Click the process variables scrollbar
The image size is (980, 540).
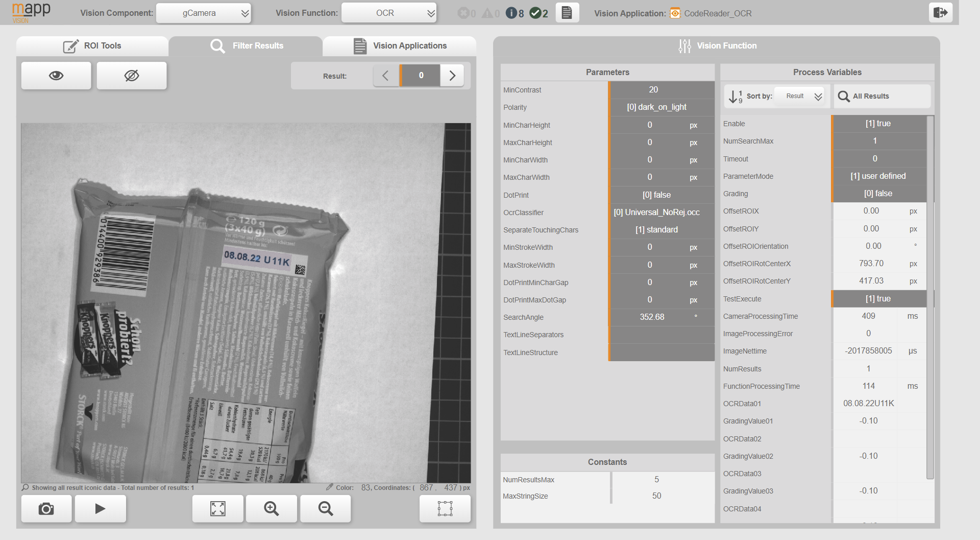click(x=930, y=297)
